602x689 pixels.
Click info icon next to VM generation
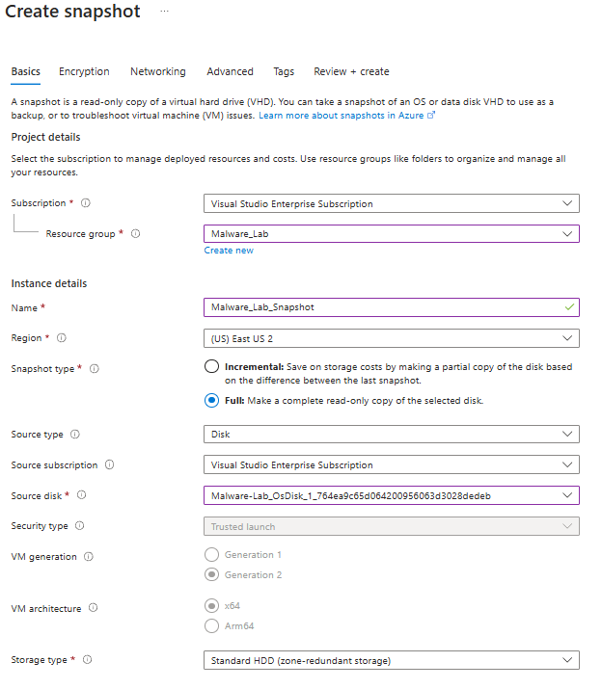coord(89,557)
